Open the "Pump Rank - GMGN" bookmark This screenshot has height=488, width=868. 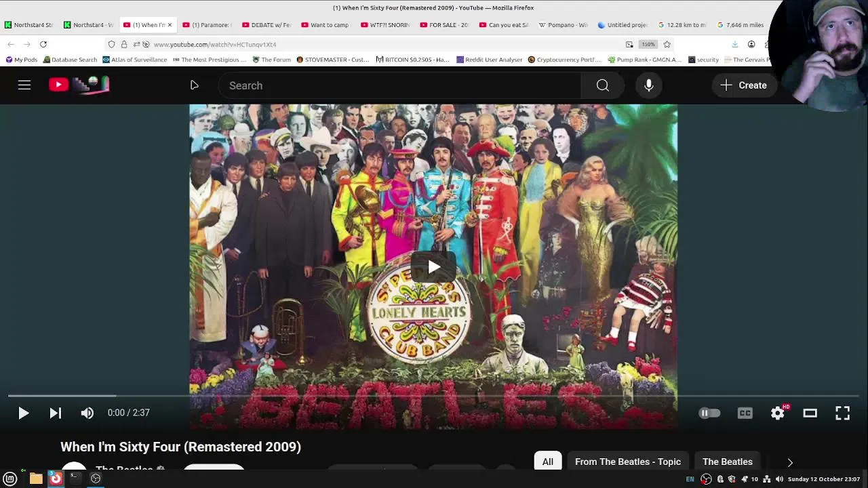coord(645,60)
